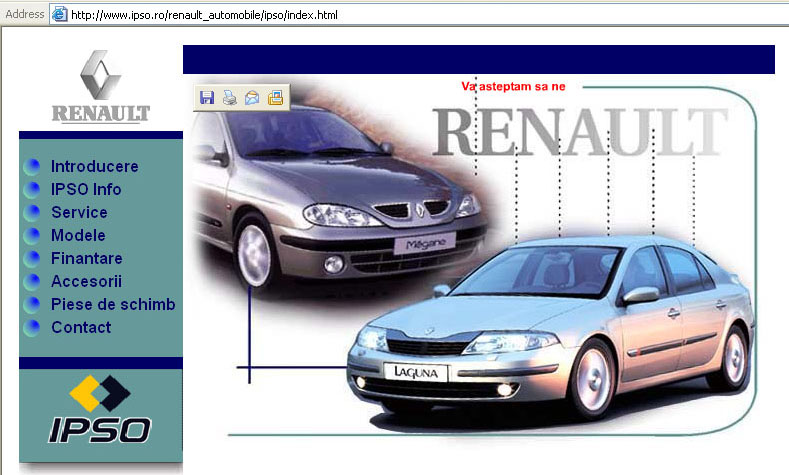
Task: Click the Internet Explorer page icon in address bar
Action: coord(60,14)
